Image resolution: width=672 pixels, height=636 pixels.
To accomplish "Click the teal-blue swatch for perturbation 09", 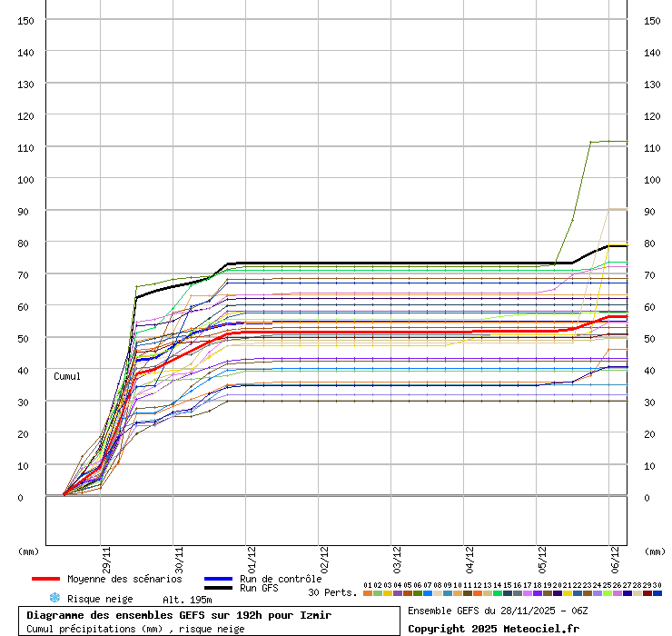I will tap(448, 593).
